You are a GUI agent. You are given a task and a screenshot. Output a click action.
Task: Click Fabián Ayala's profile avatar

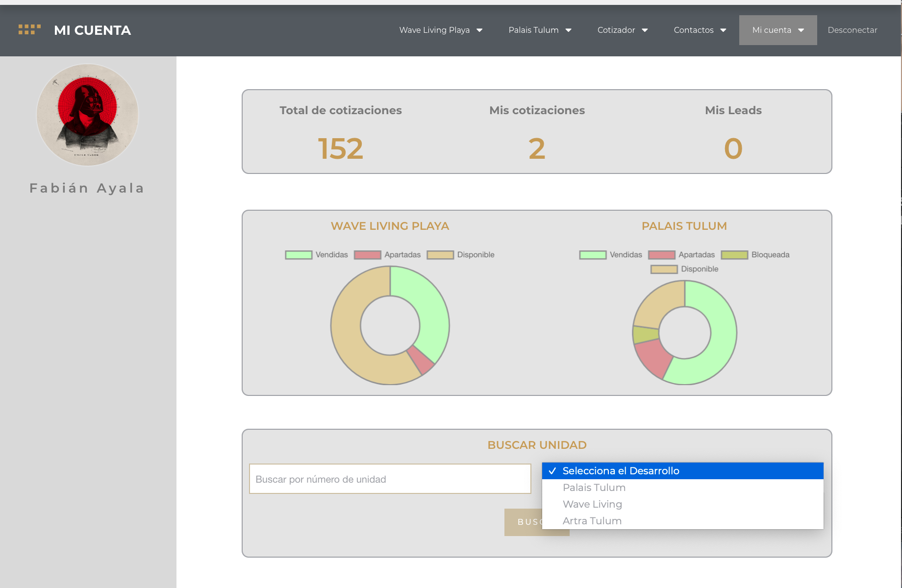pyautogui.click(x=88, y=115)
